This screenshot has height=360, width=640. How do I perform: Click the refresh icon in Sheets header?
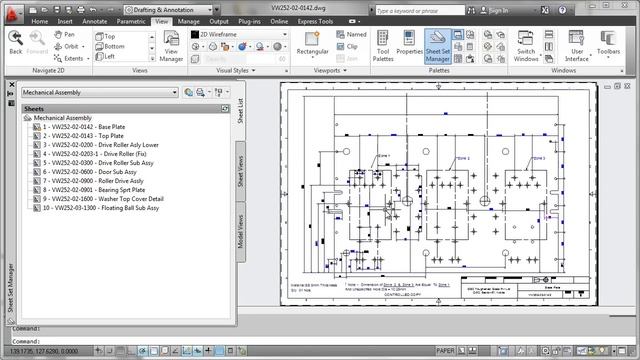pyautogui.click(x=225, y=109)
